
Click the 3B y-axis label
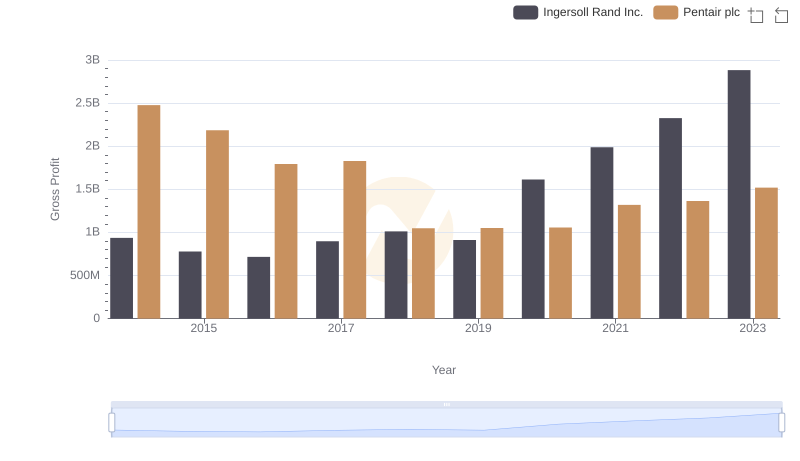(92, 60)
